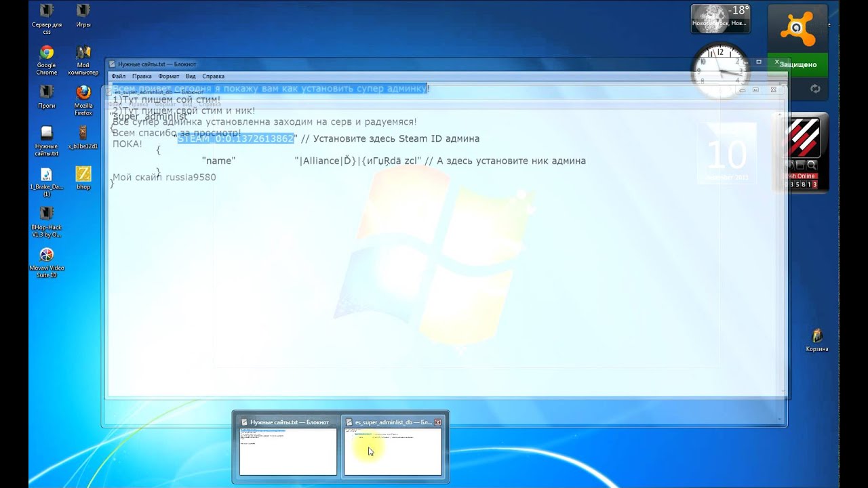Minimize the es_super_adminlist_db Notepad window
This screenshot has width=868, height=488.
pyautogui.click(x=743, y=89)
